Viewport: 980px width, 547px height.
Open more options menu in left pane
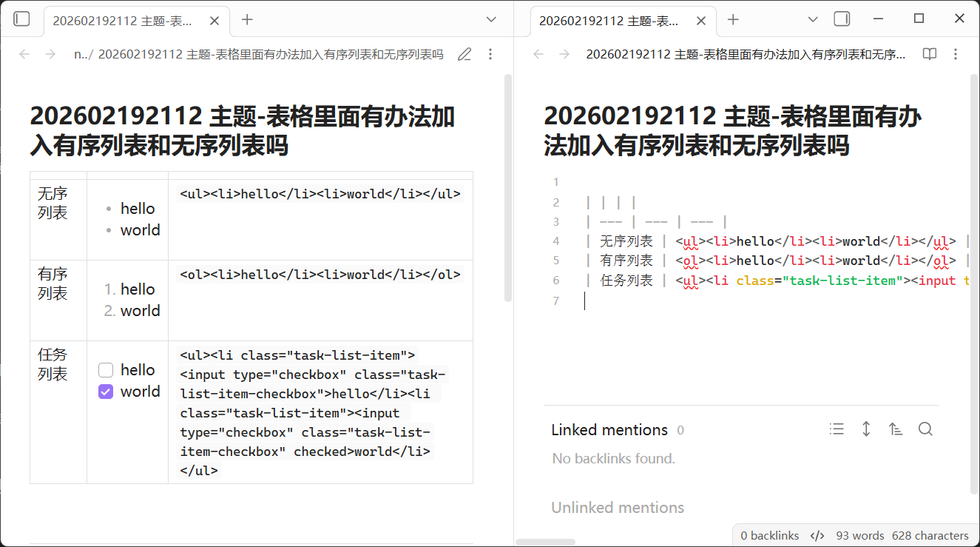[490, 54]
